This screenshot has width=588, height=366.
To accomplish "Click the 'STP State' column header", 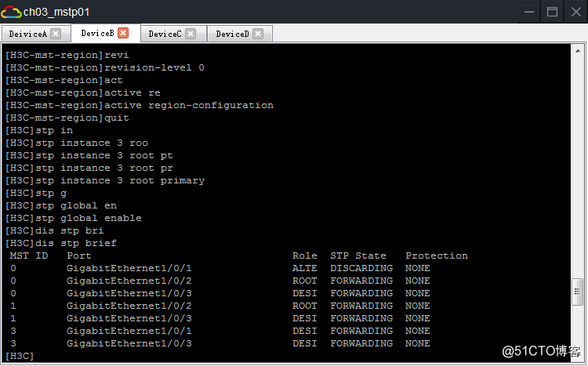I will coord(358,255).
